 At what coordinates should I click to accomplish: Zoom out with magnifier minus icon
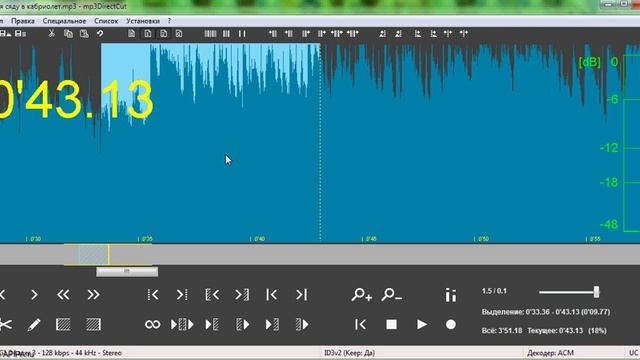coord(391,294)
